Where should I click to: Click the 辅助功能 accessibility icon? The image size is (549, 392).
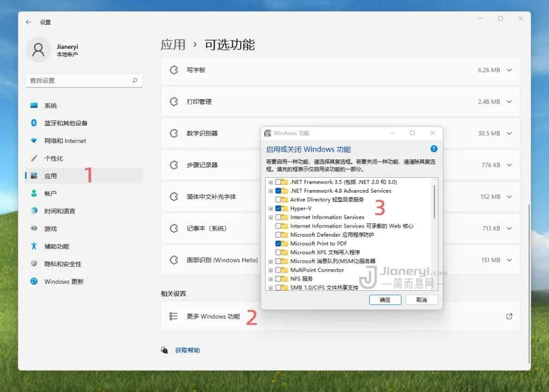tap(34, 246)
